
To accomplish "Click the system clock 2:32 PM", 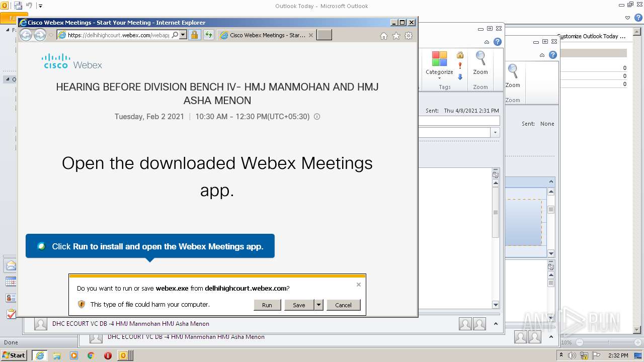I will 618,355.
